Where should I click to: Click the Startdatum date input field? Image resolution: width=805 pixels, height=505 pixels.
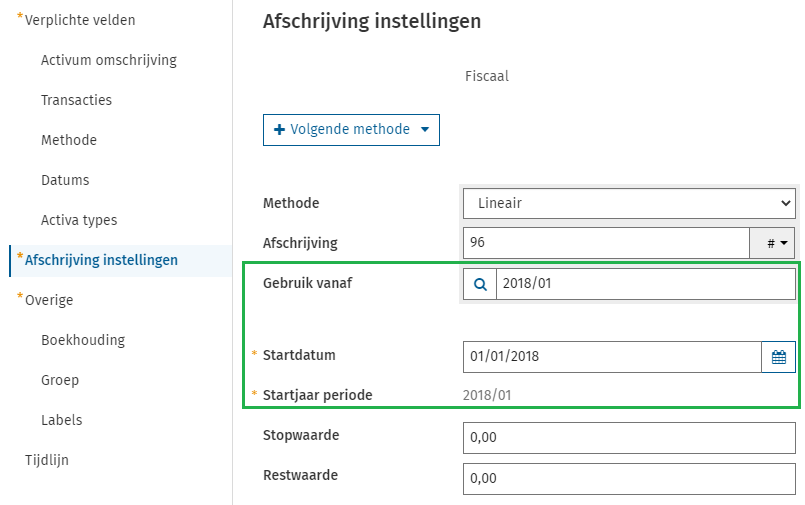coord(611,357)
